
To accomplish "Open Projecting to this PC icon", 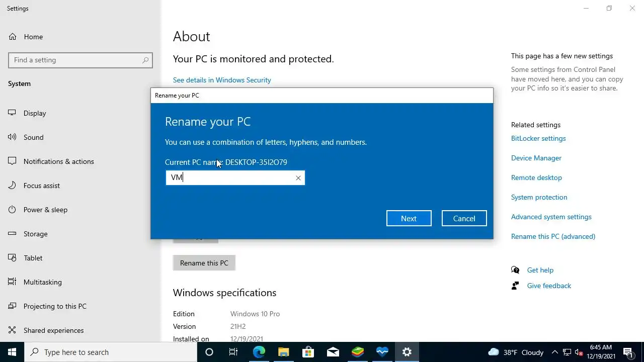I will click(12, 306).
